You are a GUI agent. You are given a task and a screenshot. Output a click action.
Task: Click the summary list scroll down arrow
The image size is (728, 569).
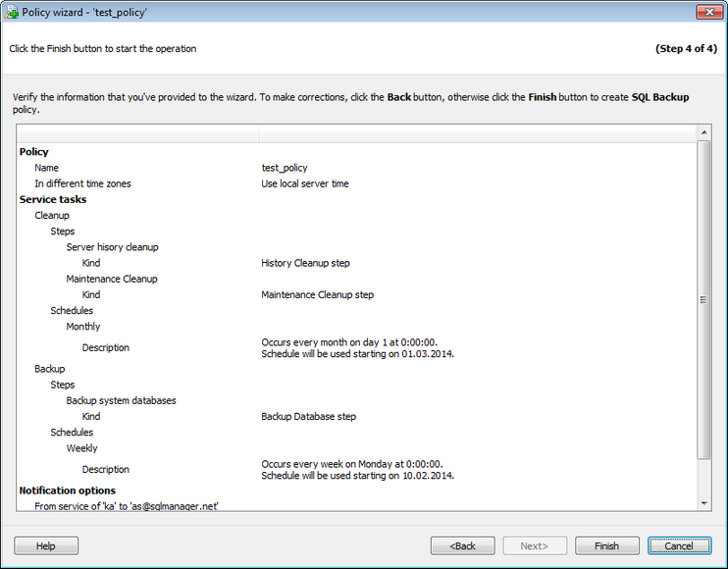click(x=703, y=502)
